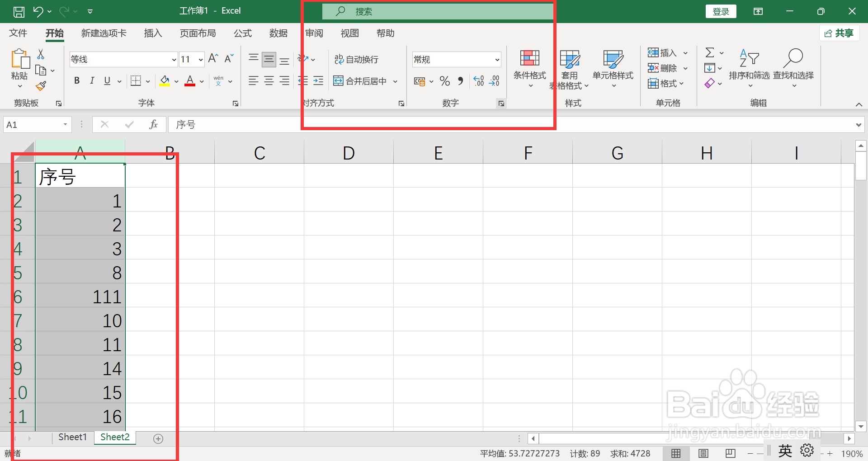Screen dimensions: 868x461
Task: Click the 190% zoom level indicator
Action: (852, 453)
